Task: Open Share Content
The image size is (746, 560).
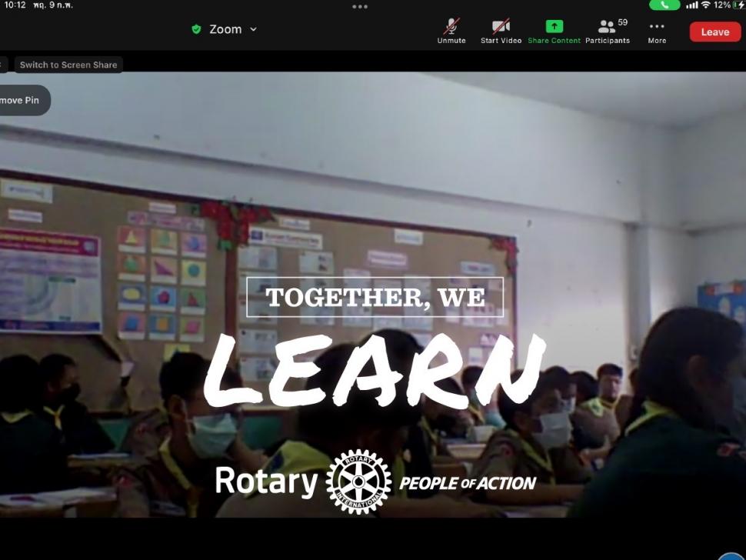Action: [x=554, y=32]
